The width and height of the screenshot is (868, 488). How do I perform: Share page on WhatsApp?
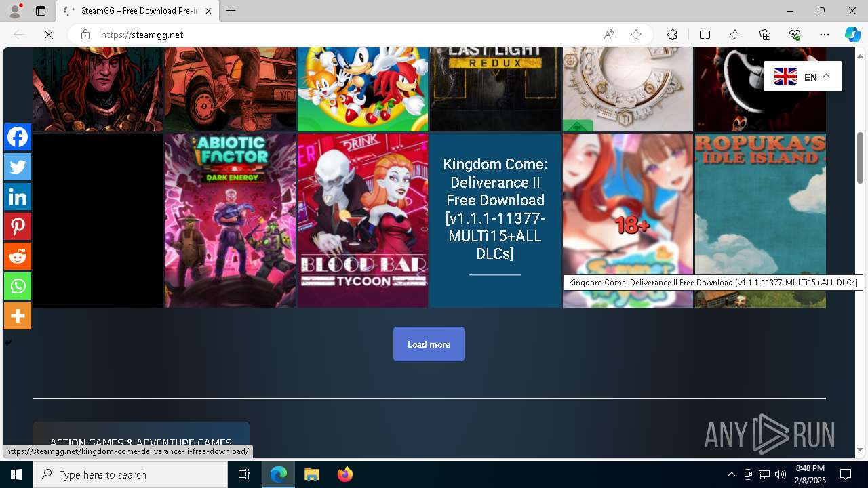18,286
